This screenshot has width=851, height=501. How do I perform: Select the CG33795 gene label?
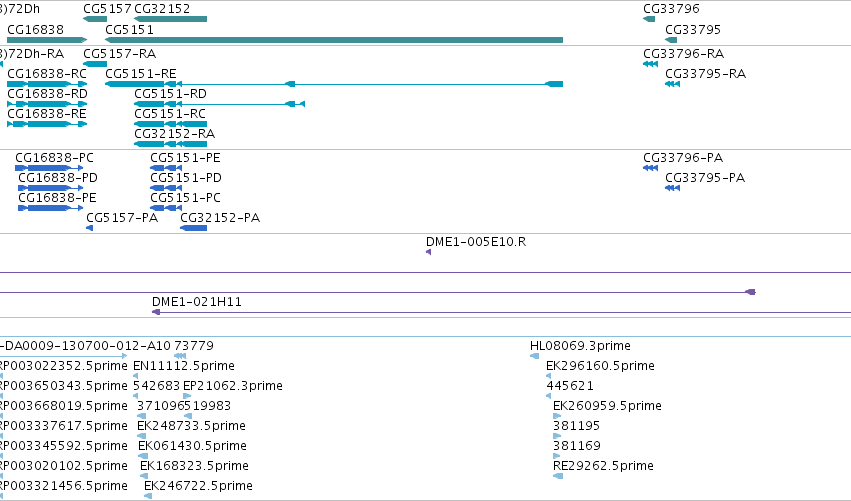693,30
